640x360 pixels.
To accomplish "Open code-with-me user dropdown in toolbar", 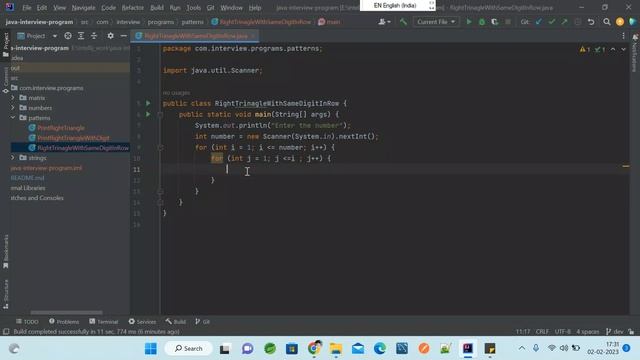I will pos(384,22).
